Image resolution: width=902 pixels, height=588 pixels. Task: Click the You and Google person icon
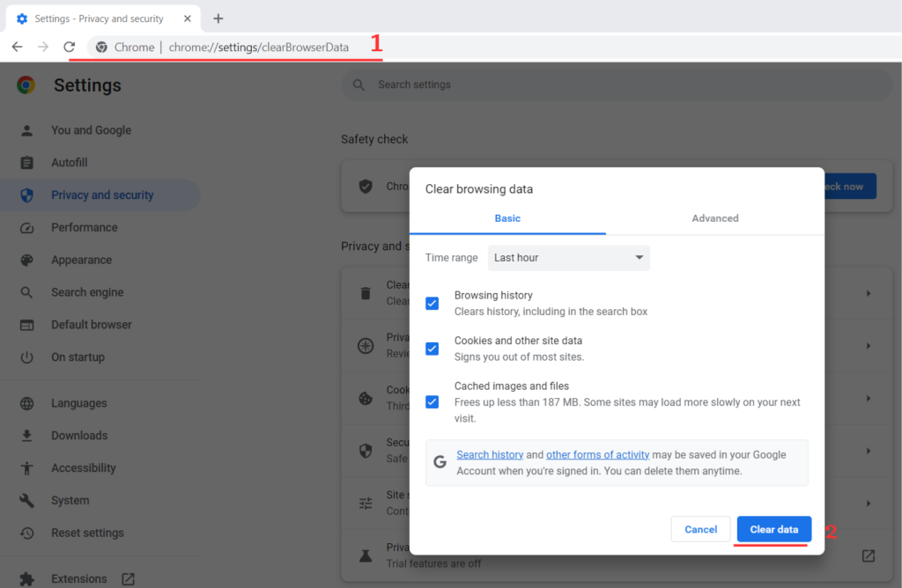pos(26,130)
